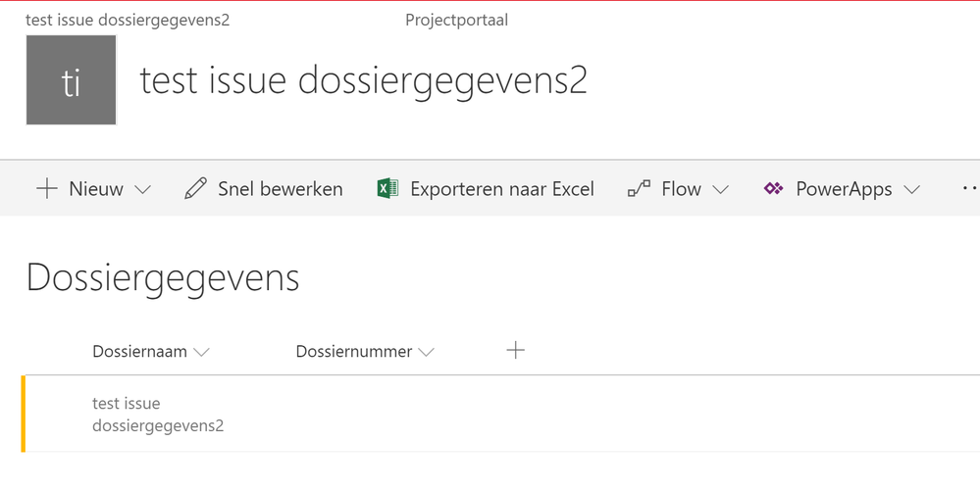Image resolution: width=980 pixels, height=492 pixels.
Task: Click the purple PowerApps icon
Action: 773,189
